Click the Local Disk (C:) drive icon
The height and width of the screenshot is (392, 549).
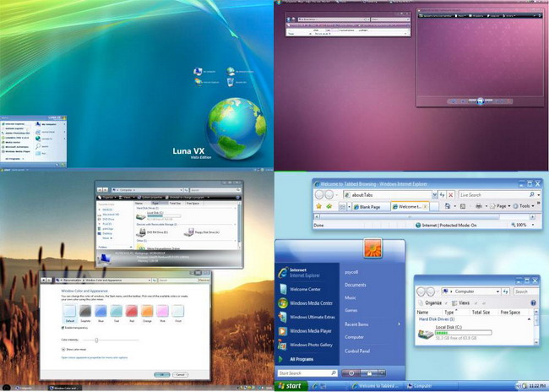426,335
